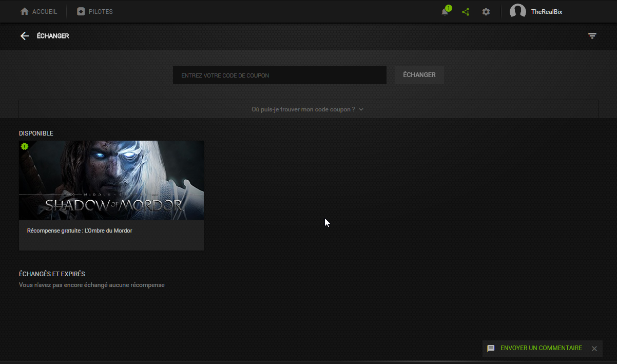Click the chevron after the coupon help question

[361, 109]
